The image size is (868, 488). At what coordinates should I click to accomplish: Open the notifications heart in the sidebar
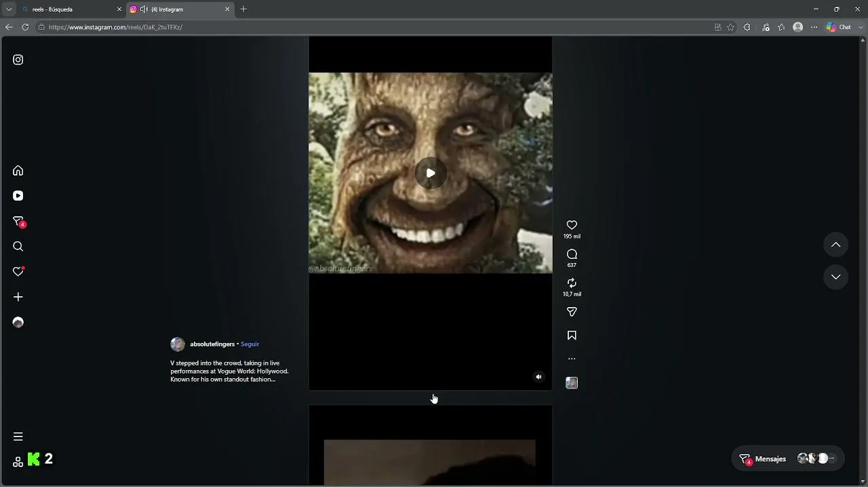pos(19,271)
